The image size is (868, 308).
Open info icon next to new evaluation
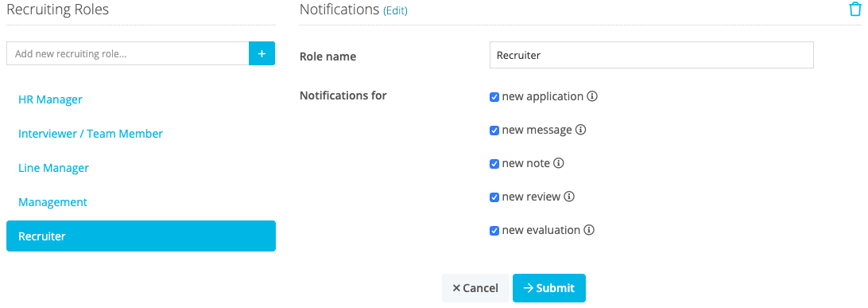point(589,230)
